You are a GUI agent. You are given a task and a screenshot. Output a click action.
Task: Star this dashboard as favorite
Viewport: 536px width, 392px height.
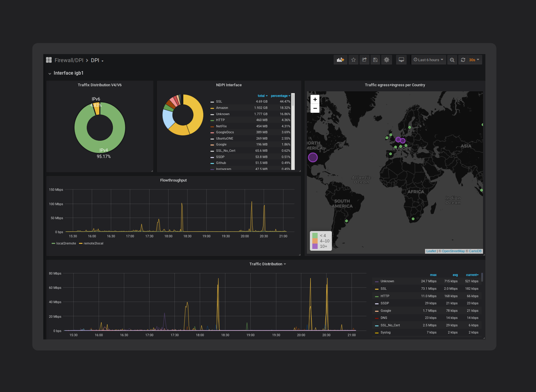(353, 60)
